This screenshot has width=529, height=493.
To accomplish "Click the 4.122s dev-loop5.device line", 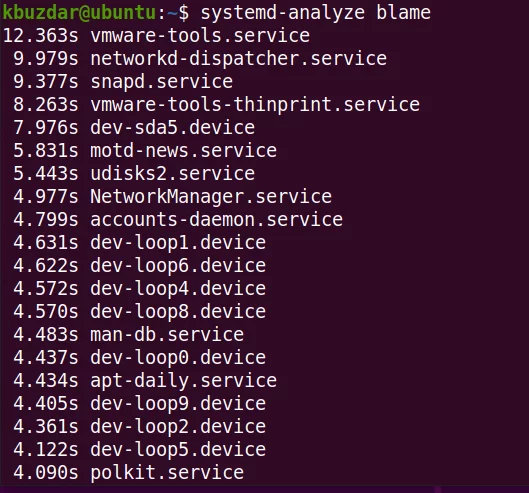I will click(x=140, y=449).
